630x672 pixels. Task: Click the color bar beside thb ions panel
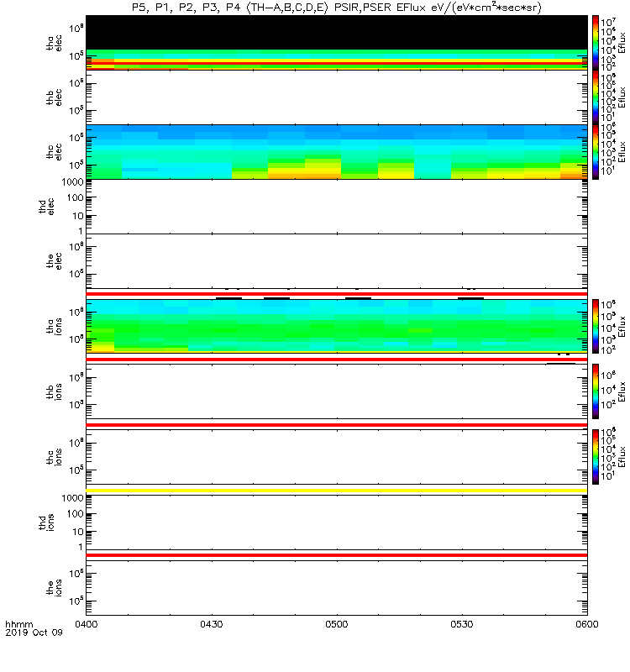(x=596, y=391)
